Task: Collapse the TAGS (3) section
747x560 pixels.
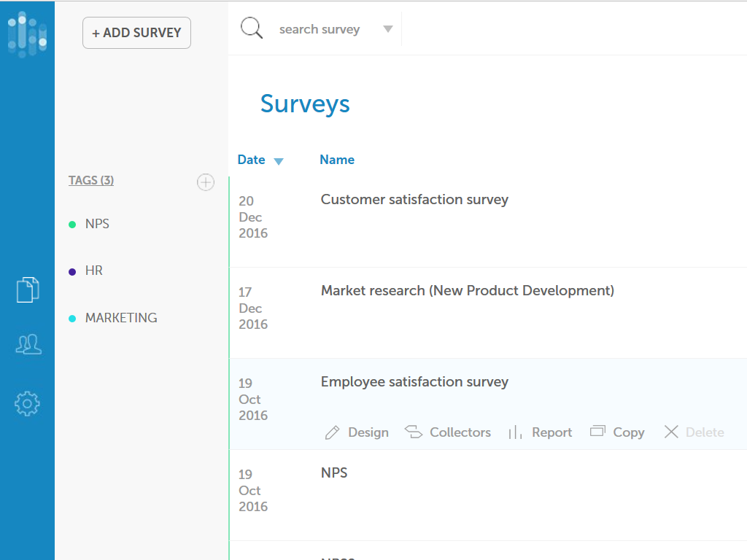Action: coord(90,180)
